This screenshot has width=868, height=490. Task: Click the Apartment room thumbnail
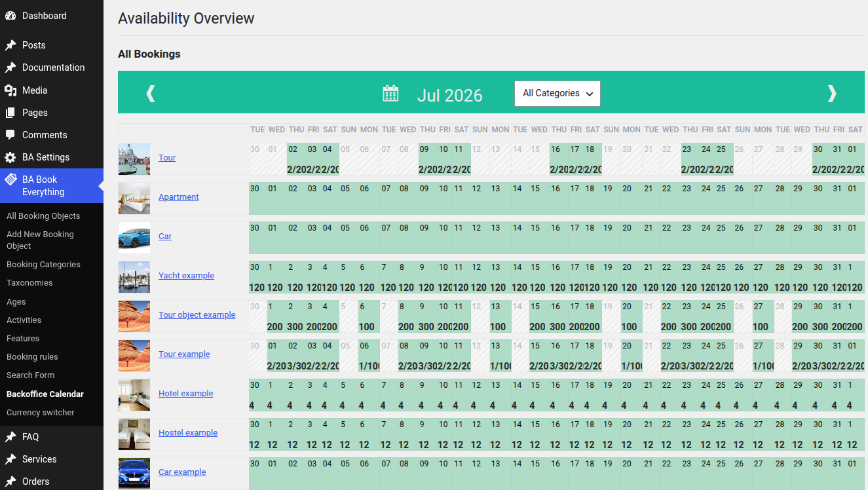click(134, 198)
